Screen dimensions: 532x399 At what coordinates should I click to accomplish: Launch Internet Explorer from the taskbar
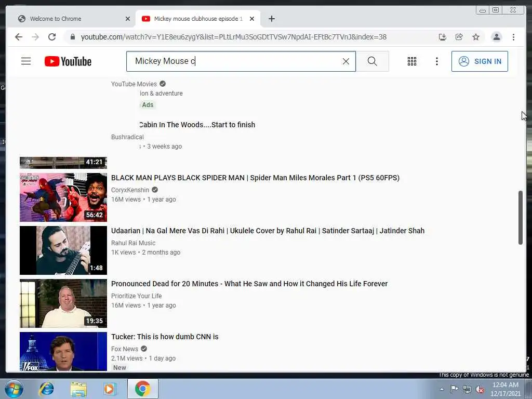pyautogui.click(x=46, y=389)
